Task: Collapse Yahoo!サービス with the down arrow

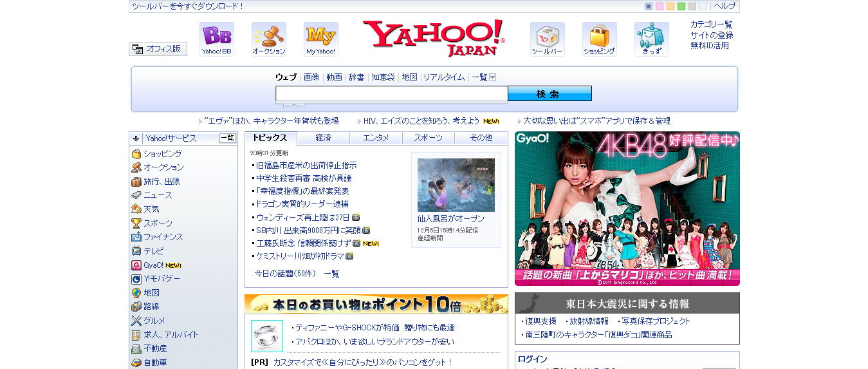Action: point(136,138)
